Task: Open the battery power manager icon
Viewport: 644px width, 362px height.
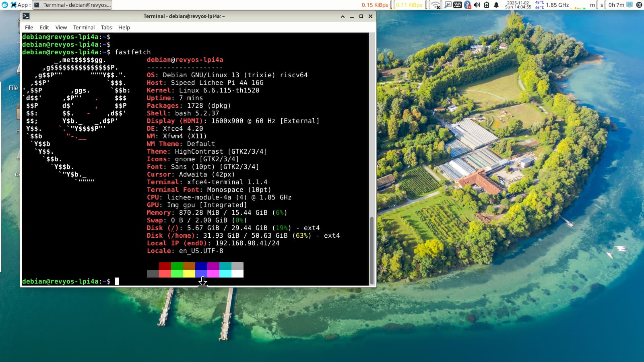Action: [x=487, y=5]
